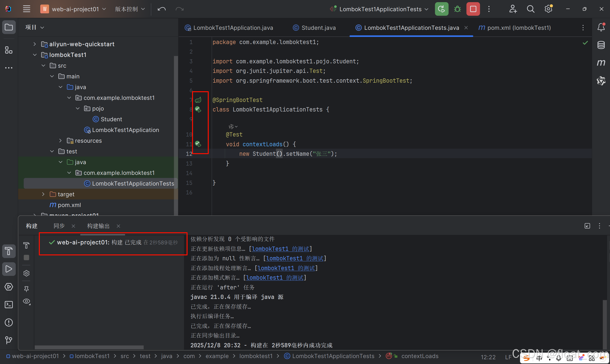
Task: Rerun tests with the green run button
Action: [x=442, y=9]
